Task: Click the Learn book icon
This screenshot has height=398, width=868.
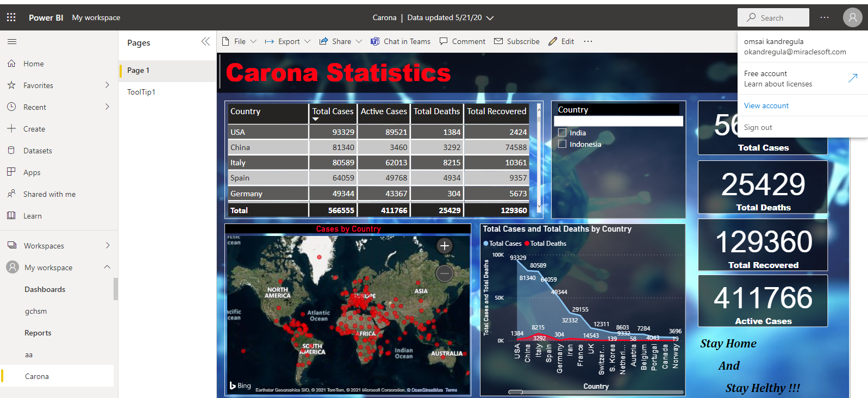Action: tap(11, 215)
